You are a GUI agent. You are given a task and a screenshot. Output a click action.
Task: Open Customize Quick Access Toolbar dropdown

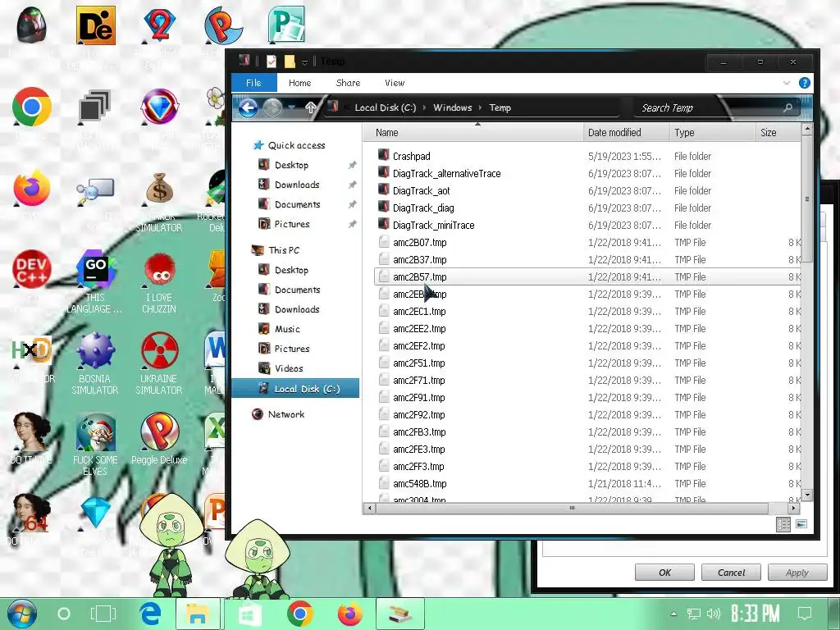click(305, 62)
